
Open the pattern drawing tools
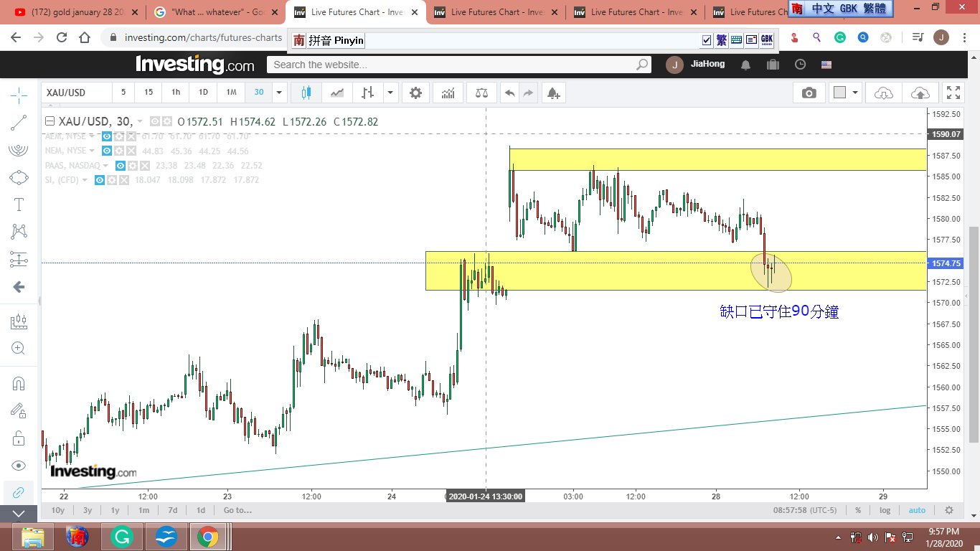(x=19, y=232)
